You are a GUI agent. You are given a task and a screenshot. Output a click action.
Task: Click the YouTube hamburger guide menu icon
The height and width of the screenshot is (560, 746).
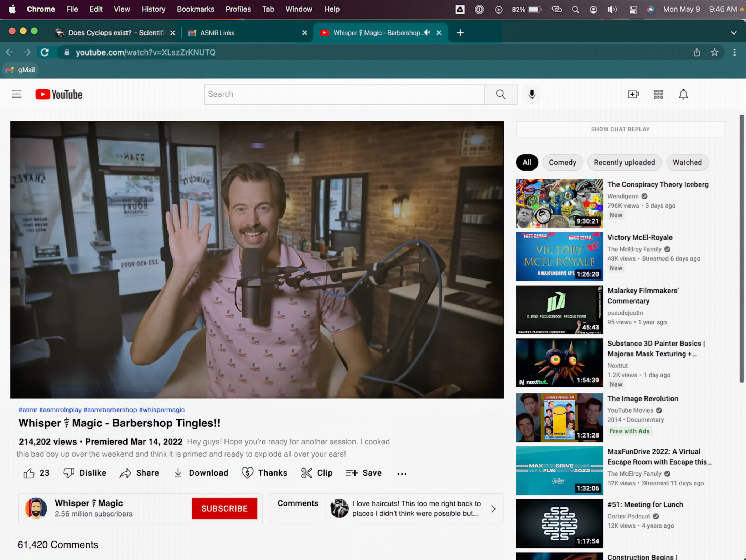[17, 94]
